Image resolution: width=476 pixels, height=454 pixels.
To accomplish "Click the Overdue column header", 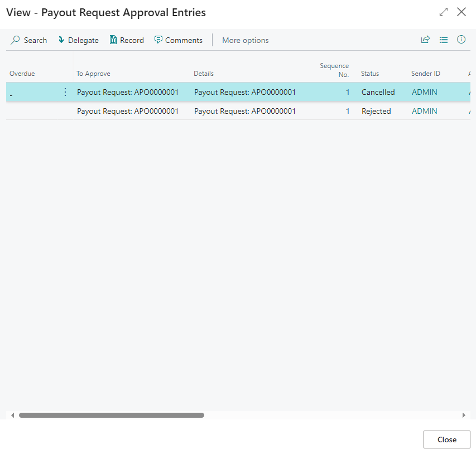I will pyautogui.click(x=22, y=73).
